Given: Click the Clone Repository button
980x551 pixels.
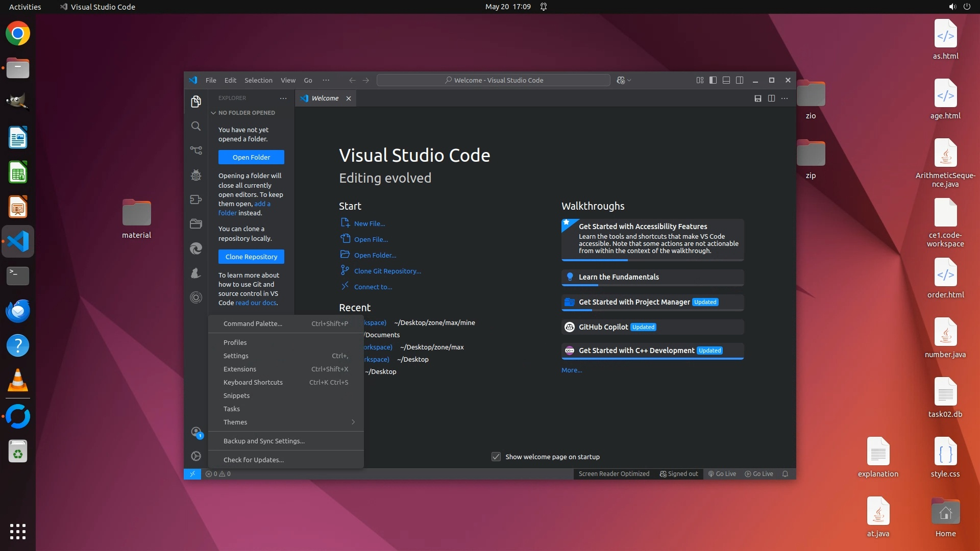Looking at the screenshot, I should (x=251, y=257).
